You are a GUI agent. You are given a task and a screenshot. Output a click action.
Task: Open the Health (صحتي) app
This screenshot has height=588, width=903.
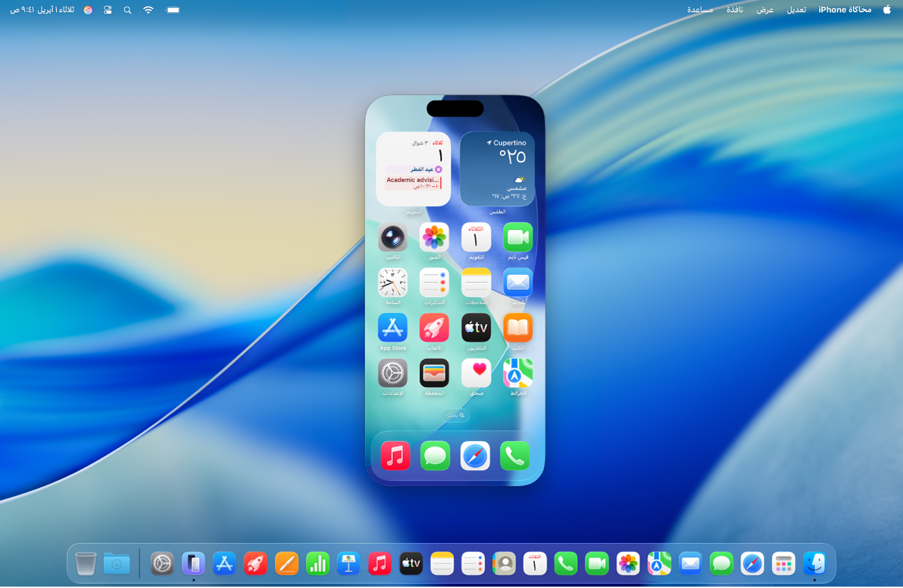pos(476,373)
